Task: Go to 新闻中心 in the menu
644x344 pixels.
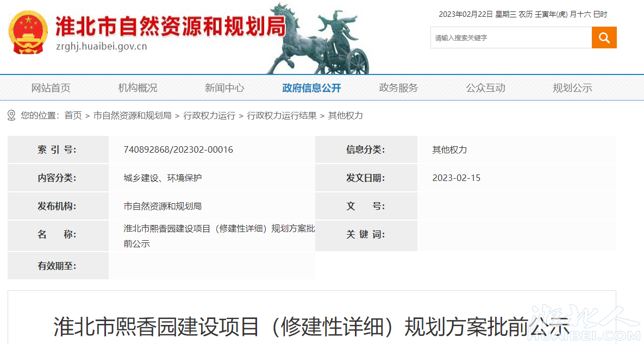Action: (x=224, y=88)
